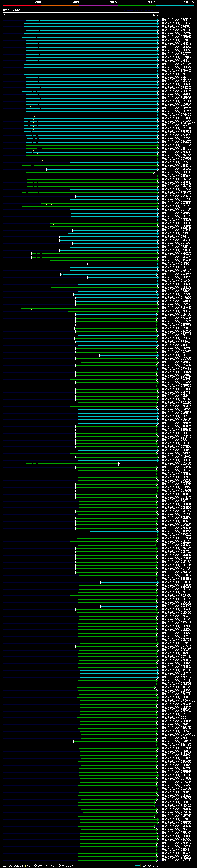Open hit UniRef100_Q9LLD7
197x868 pixels.
(x=176, y=172)
